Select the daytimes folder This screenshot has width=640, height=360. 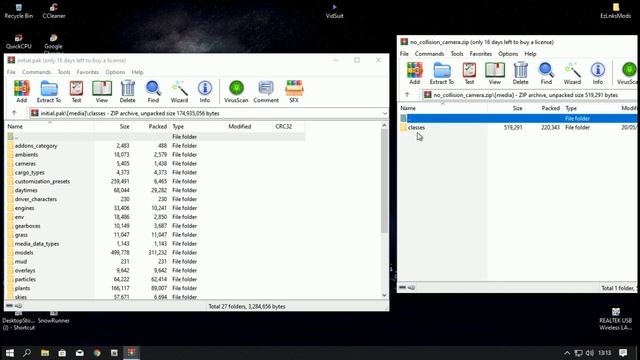coord(26,190)
